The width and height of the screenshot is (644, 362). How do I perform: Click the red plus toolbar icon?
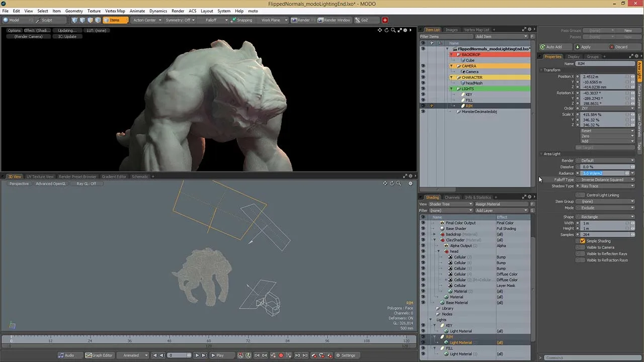pos(385,20)
